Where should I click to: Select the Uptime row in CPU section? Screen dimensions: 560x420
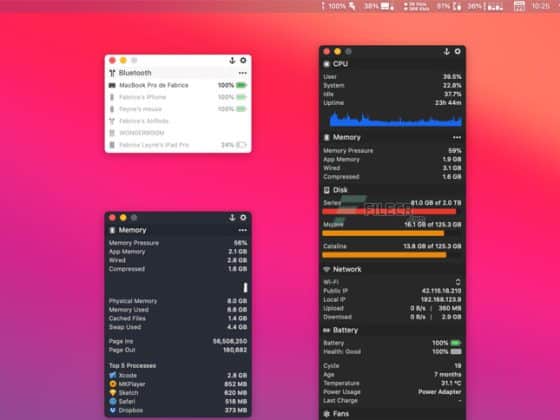[392, 103]
